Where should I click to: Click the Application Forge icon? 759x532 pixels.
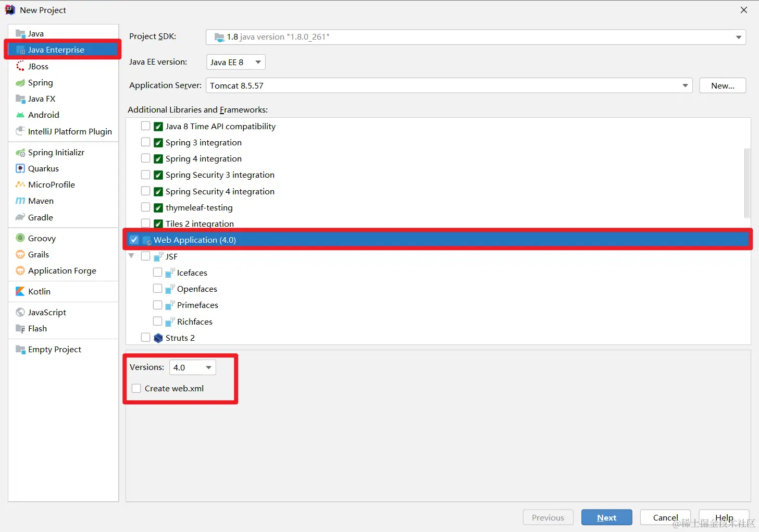pyautogui.click(x=20, y=270)
